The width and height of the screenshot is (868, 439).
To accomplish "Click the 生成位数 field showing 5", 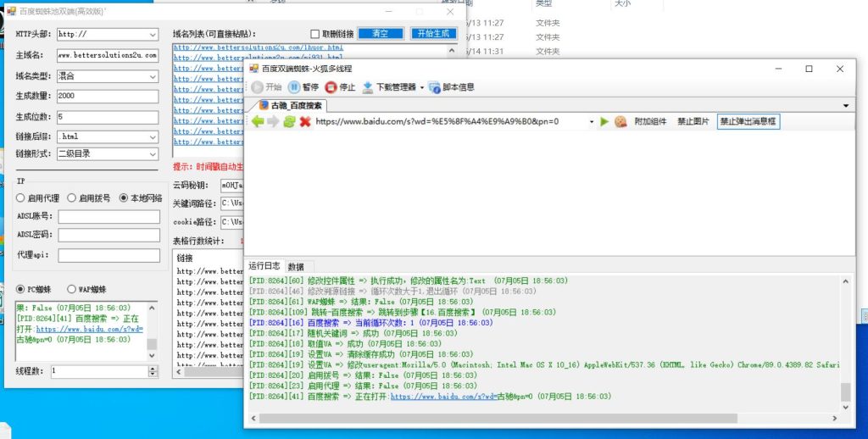I will [x=108, y=117].
